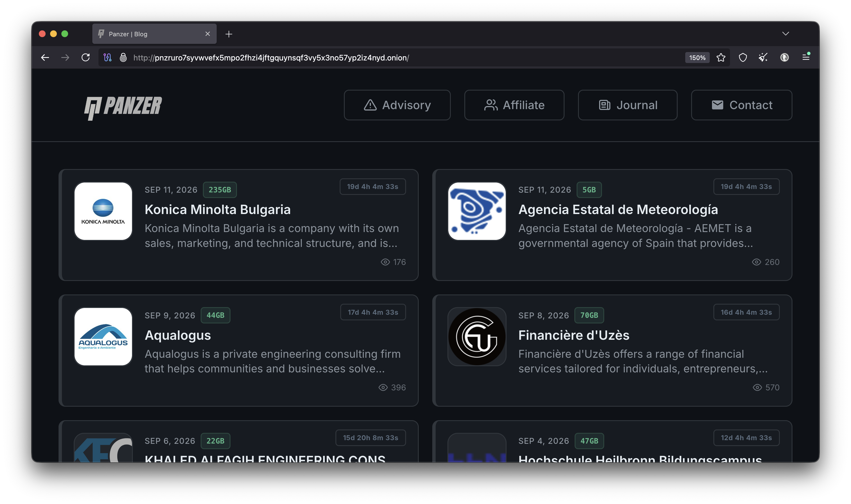Image resolution: width=851 pixels, height=504 pixels.
Task: Click the 15d 20h countdown timer
Action: (x=371, y=438)
